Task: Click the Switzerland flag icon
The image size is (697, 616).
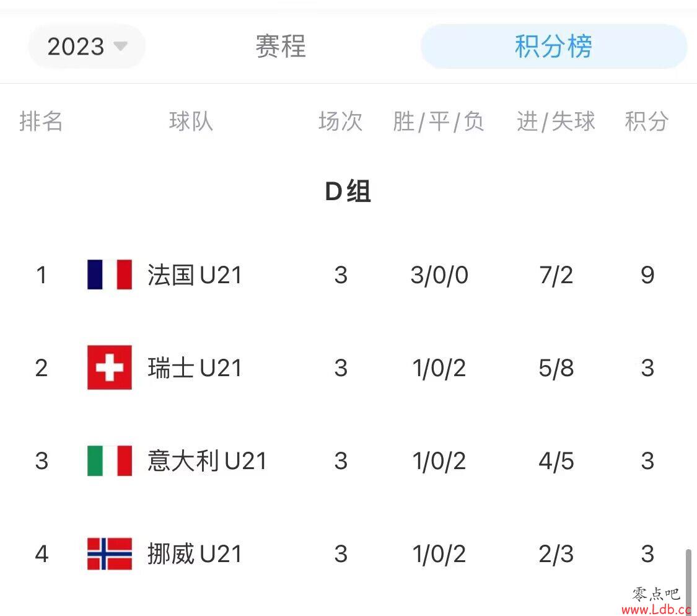Action: pyautogui.click(x=109, y=367)
